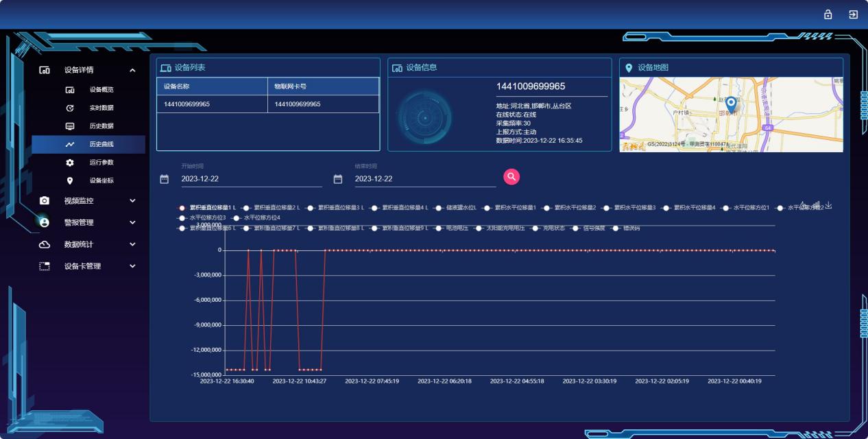
Task: Click the lock icon in top bar
Action: (x=828, y=14)
